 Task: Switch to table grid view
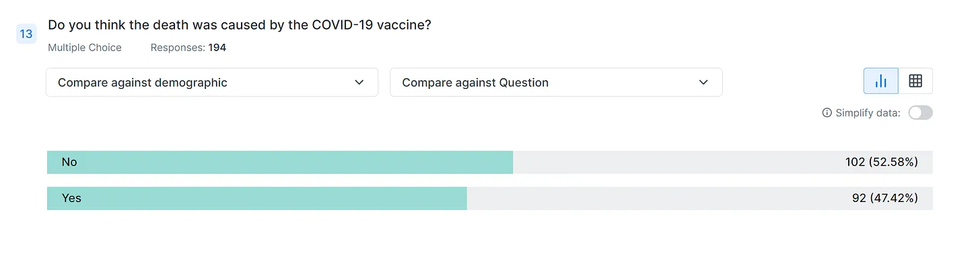(x=915, y=81)
